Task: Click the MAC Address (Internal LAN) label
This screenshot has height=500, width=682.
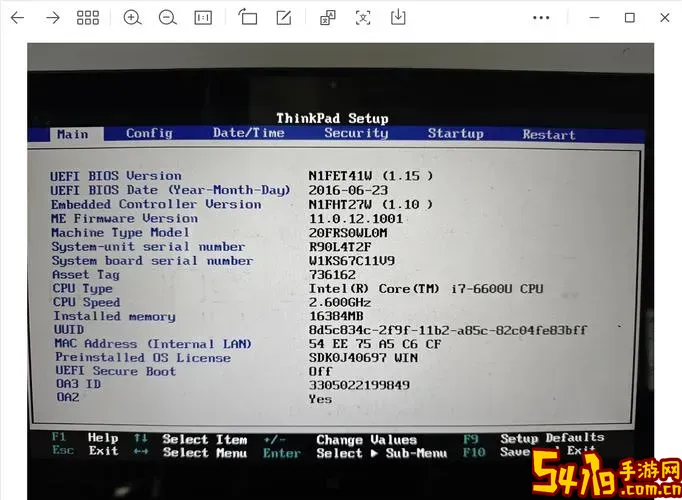Action: pyautogui.click(x=153, y=344)
